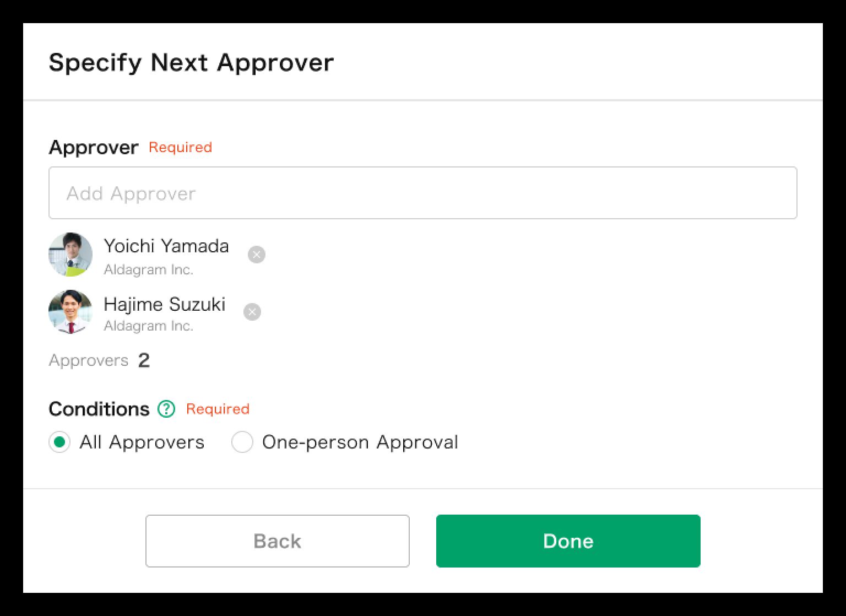Screen dimensions: 846x616
Task: Go back with the Back button
Action: (x=277, y=541)
